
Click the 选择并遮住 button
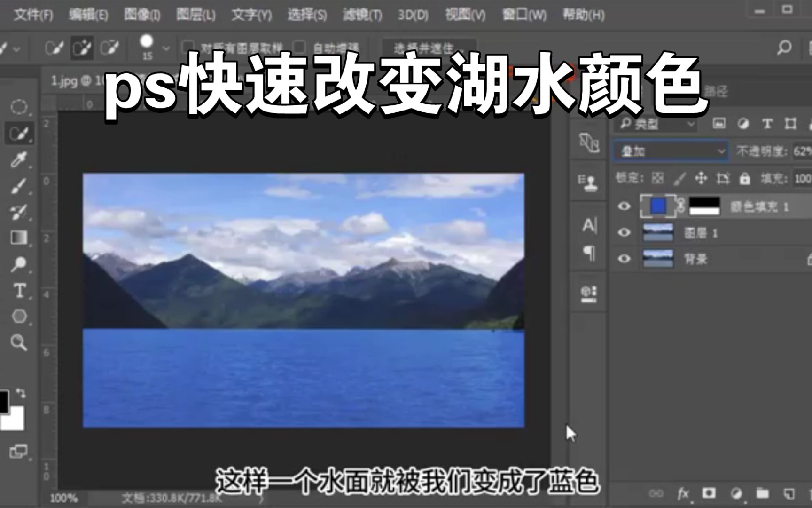[x=429, y=48]
